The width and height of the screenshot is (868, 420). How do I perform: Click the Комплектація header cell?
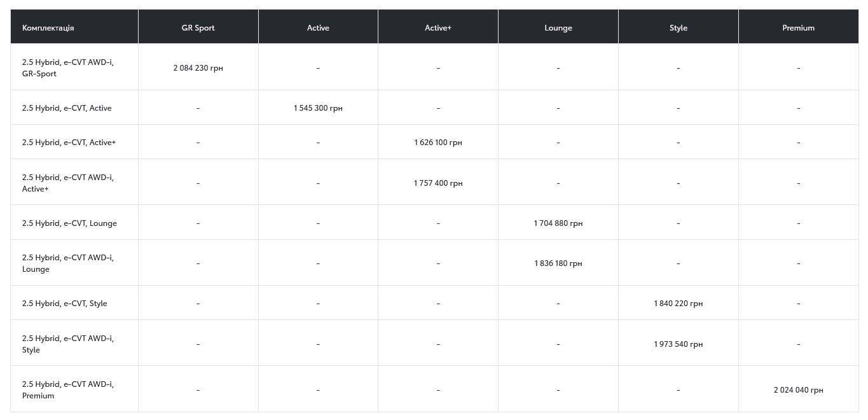click(x=48, y=28)
